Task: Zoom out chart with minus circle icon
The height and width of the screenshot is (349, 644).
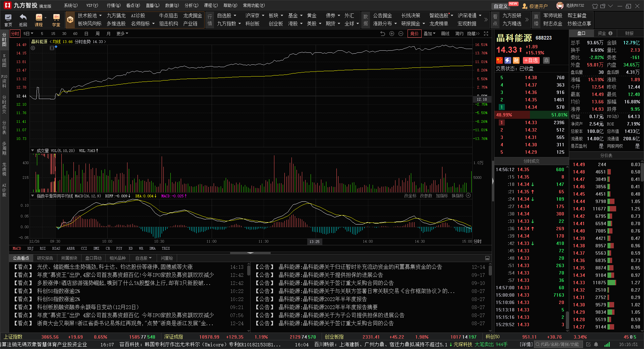Action: coord(401,34)
